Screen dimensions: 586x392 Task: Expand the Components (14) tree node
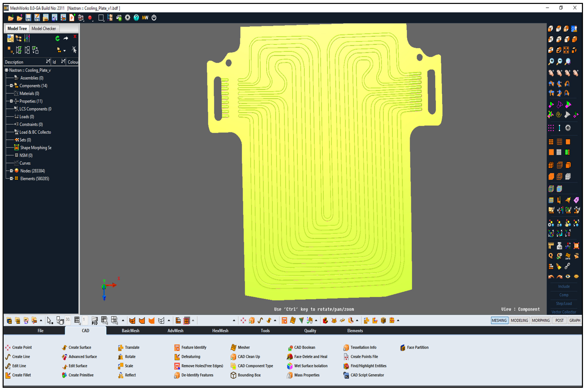(x=11, y=86)
